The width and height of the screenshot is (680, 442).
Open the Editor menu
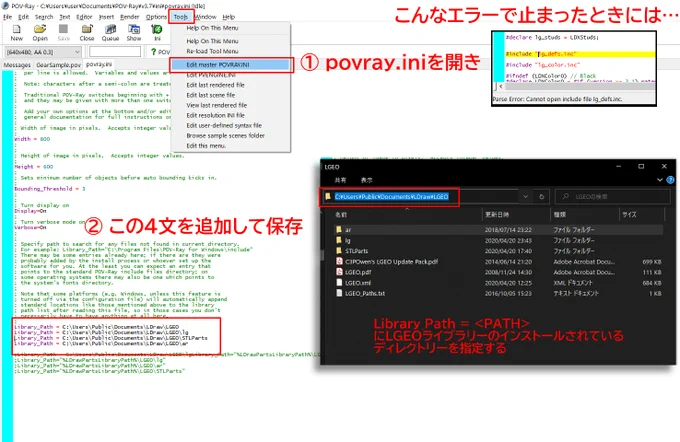pyautogui.click(x=84, y=17)
